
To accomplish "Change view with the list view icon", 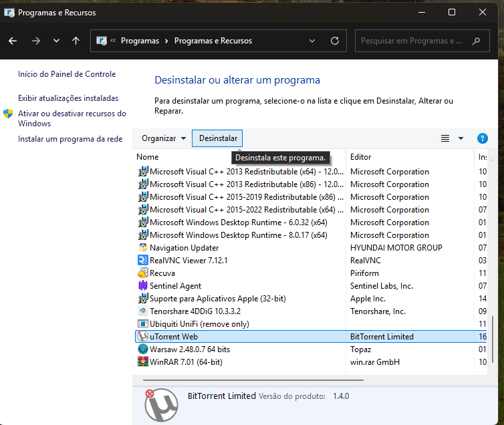I will pyautogui.click(x=445, y=138).
